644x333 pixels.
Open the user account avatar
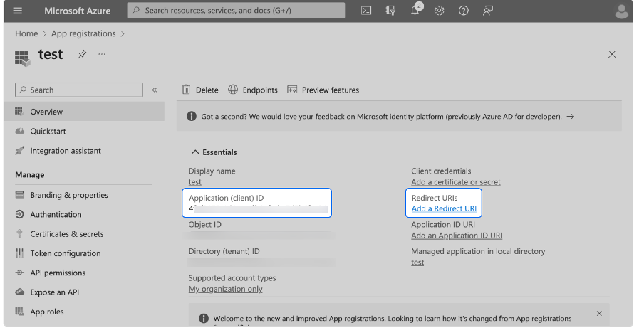(x=621, y=11)
